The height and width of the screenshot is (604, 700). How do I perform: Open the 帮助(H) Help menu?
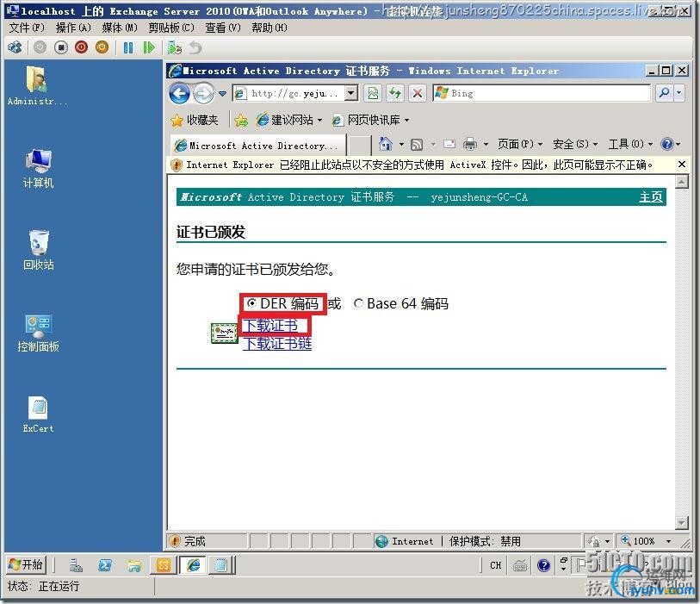pyautogui.click(x=269, y=28)
